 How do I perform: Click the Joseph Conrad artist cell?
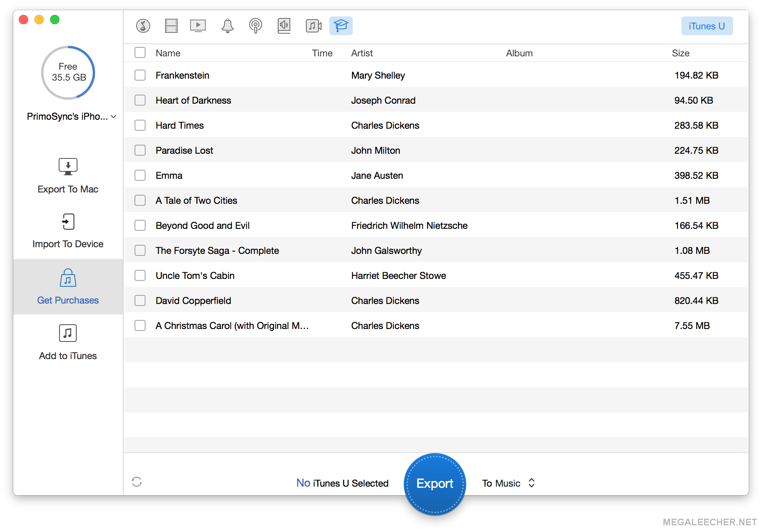[383, 100]
